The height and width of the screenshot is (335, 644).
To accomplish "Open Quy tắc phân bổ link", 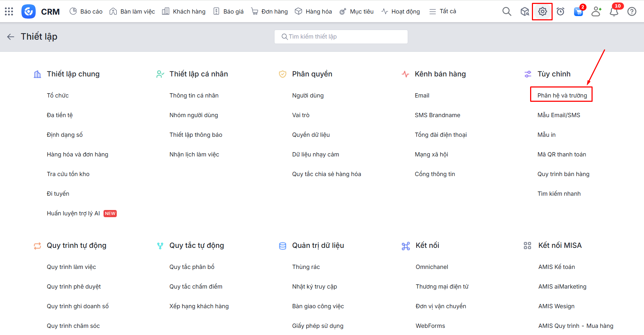I will (x=192, y=267).
